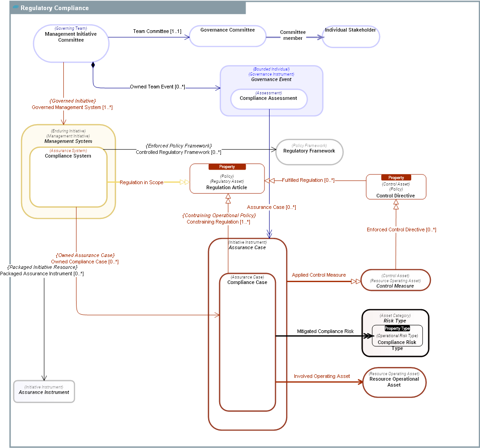
Task: Click the Assurance Instrument element
Action: 44,391
